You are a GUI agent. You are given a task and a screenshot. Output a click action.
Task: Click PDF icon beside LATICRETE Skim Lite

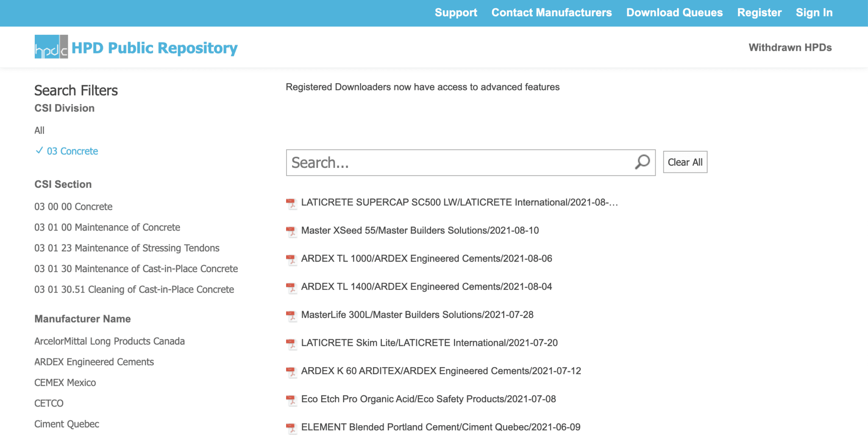(x=291, y=344)
